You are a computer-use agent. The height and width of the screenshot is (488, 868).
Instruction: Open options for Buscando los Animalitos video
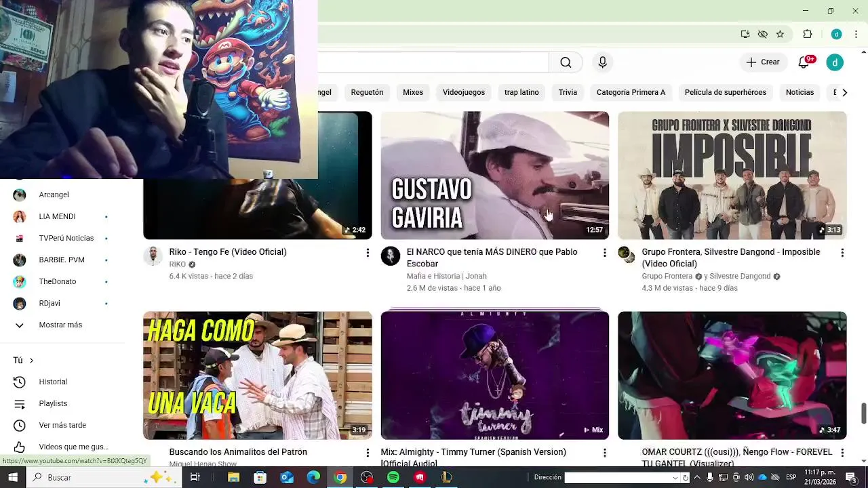point(368,453)
